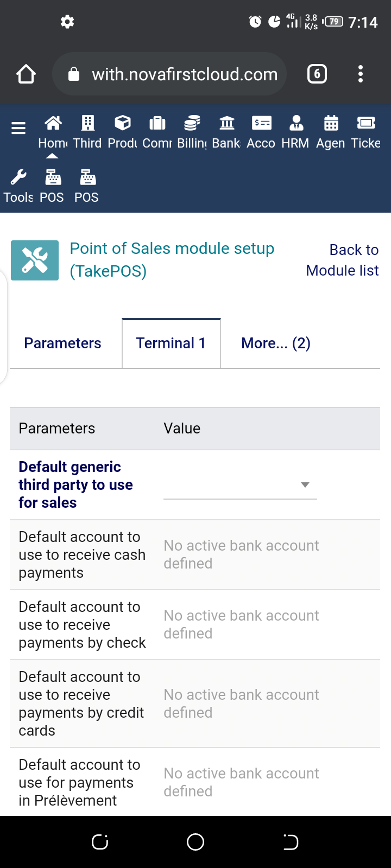Open the Commerce briefcase icon
The height and width of the screenshot is (868, 391).
pos(157,124)
